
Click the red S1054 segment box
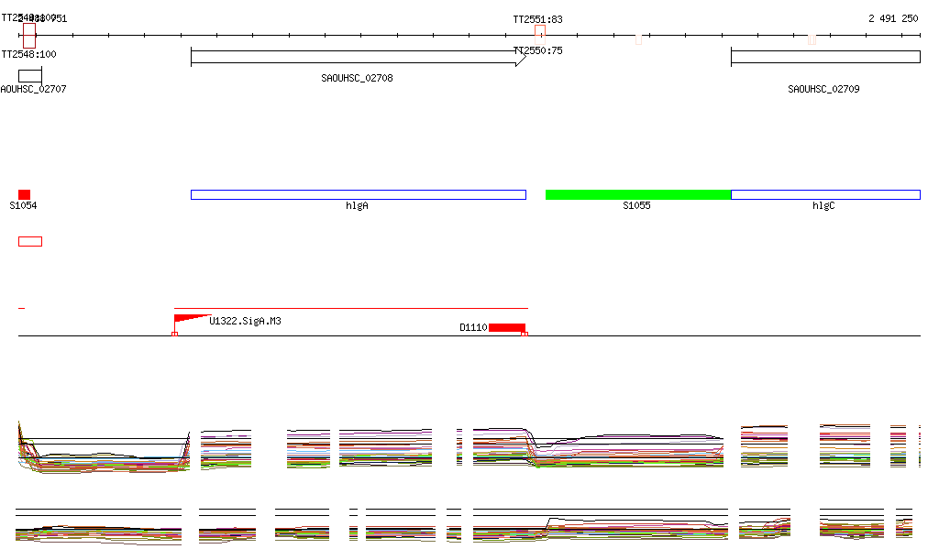point(24,194)
